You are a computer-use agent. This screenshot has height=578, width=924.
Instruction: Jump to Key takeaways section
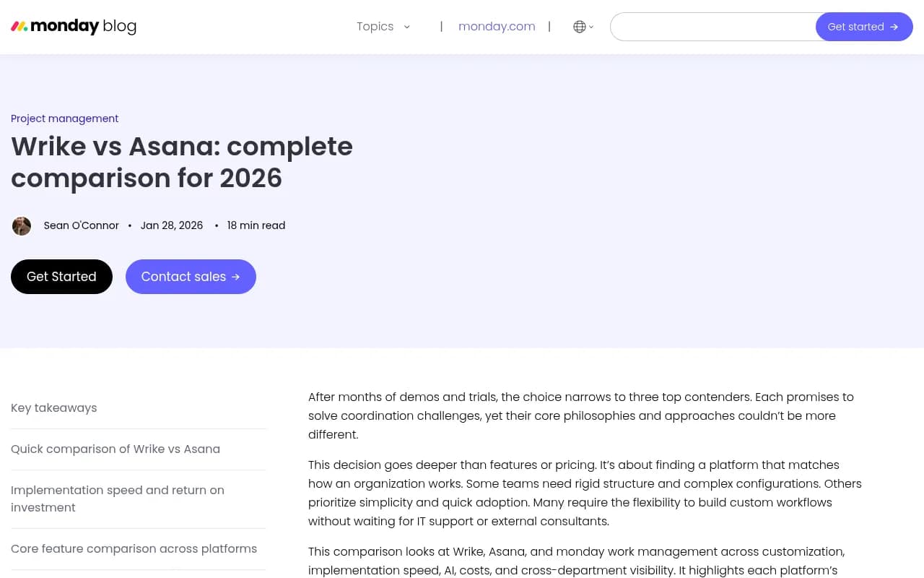(x=53, y=407)
